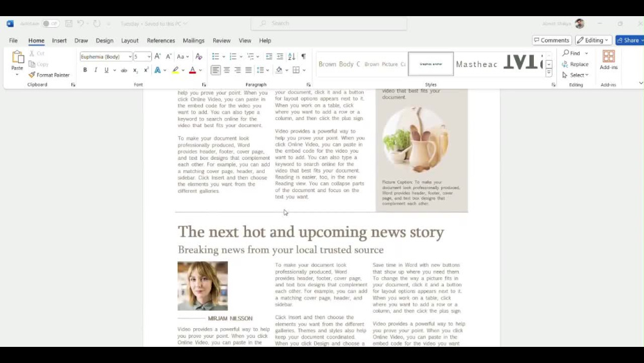Center the paragraph text
Screen dimensions: 644x363
click(x=227, y=70)
